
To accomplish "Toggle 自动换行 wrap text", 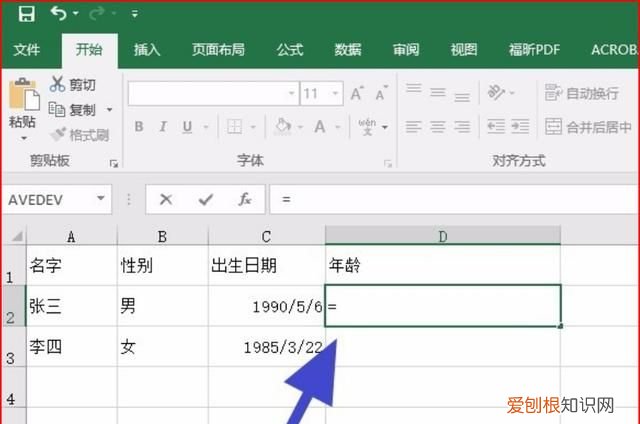I will [x=582, y=93].
